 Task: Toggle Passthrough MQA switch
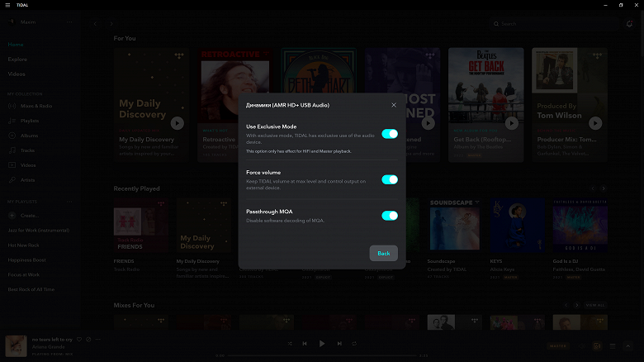(x=390, y=216)
